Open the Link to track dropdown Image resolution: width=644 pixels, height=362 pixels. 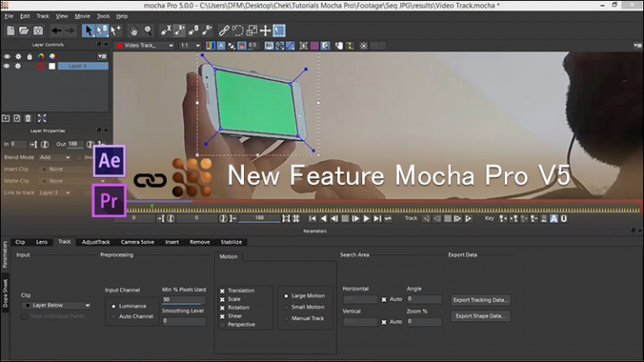(55, 193)
